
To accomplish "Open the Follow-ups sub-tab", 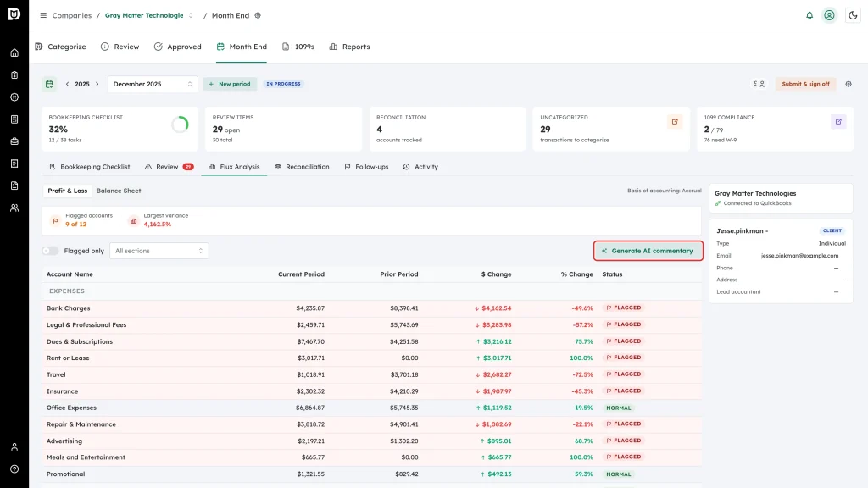I will [366, 167].
